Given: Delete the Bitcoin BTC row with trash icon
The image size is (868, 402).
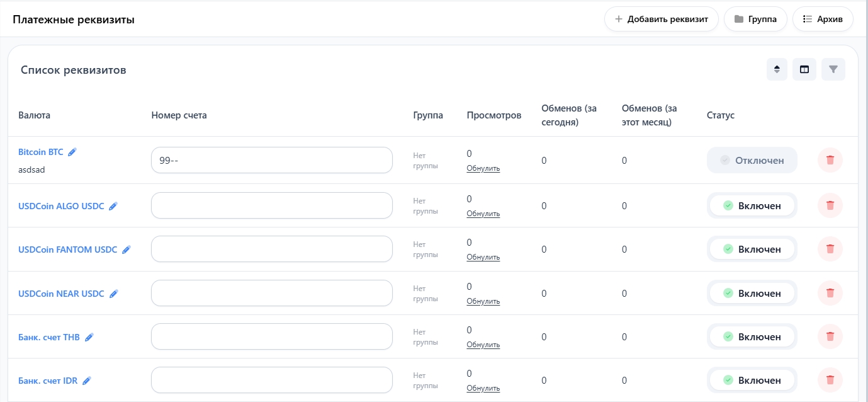Looking at the screenshot, I should pyautogui.click(x=830, y=160).
